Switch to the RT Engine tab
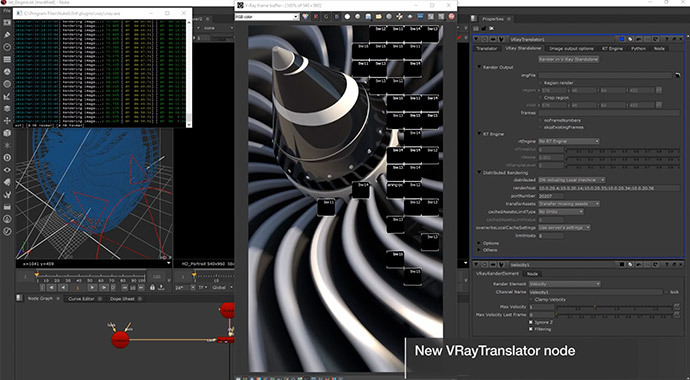This screenshot has height=380, width=690. (x=612, y=48)
